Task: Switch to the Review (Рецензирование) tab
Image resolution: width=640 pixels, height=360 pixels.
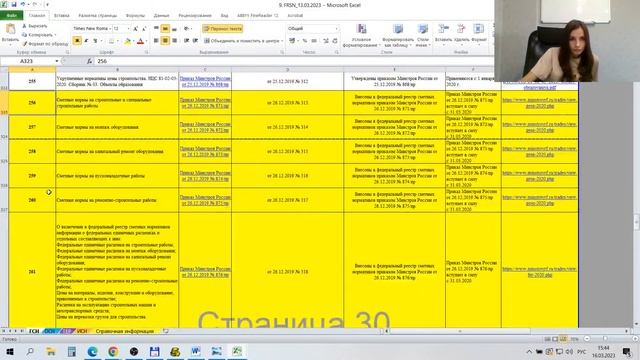Action: [195, 16]
